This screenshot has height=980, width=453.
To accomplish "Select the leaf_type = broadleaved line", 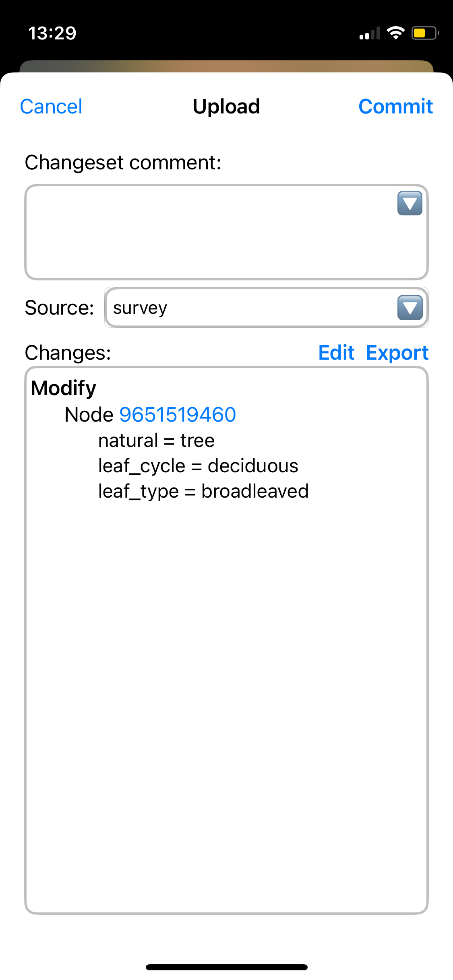I will pos(204,491).
